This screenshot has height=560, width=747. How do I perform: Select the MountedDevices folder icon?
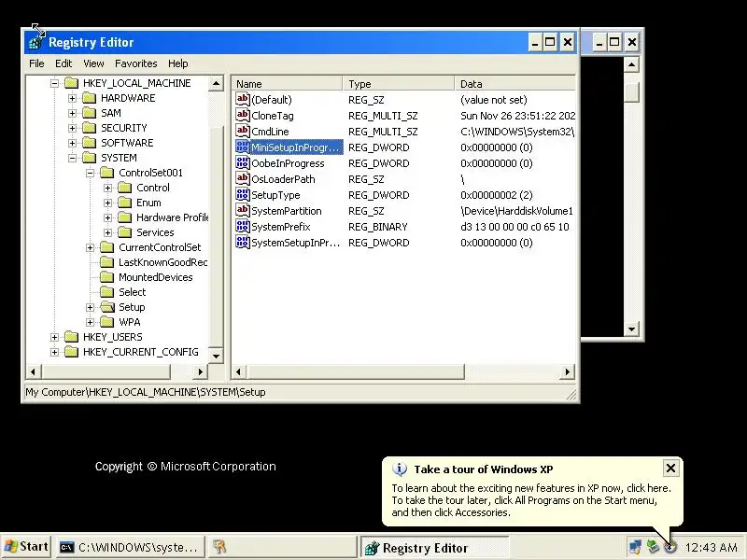coord(107,277)
